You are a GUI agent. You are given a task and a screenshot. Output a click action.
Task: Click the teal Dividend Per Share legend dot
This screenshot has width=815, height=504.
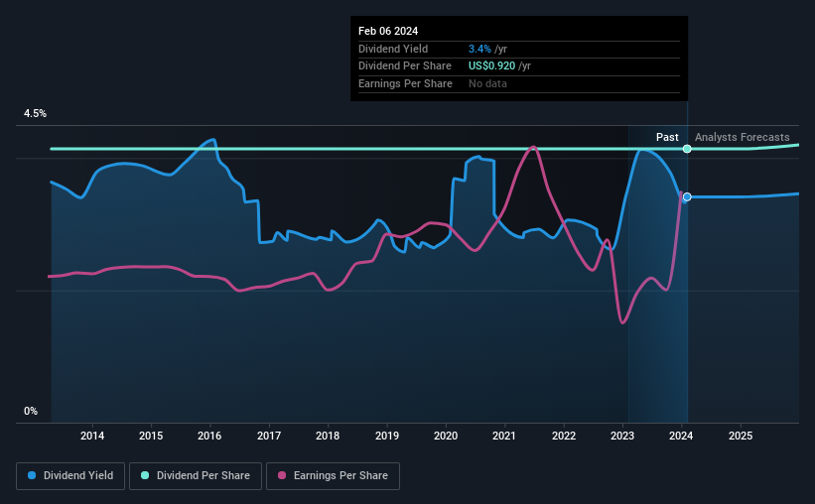(x=145, y=475)
